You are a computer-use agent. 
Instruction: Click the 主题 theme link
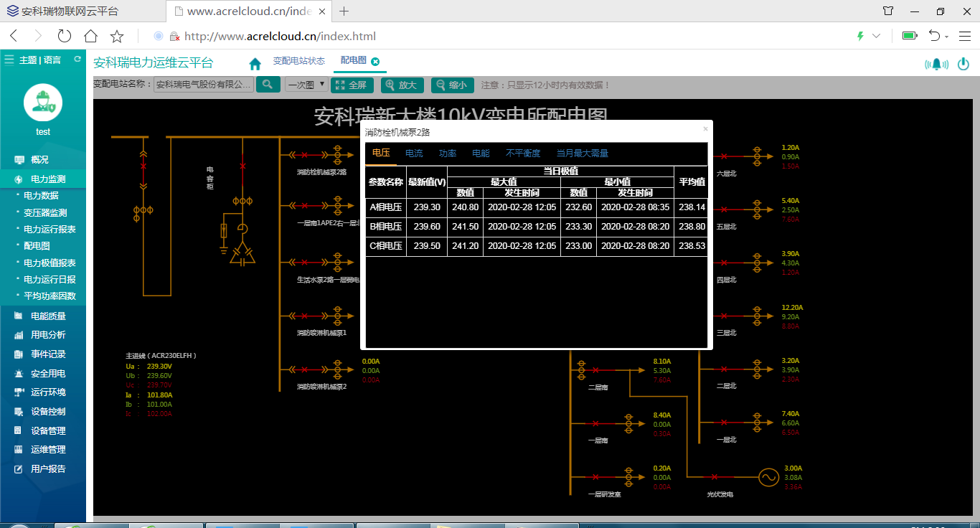click(28, 60)
